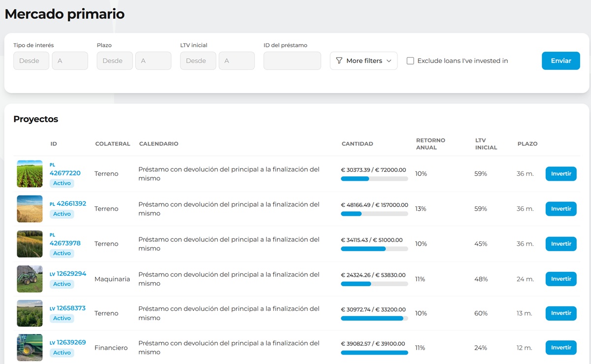Image resolution: width=591 pixels, height=364 pixels.
Task: Select the Plazo A input
Action: (x=153, y=61)
